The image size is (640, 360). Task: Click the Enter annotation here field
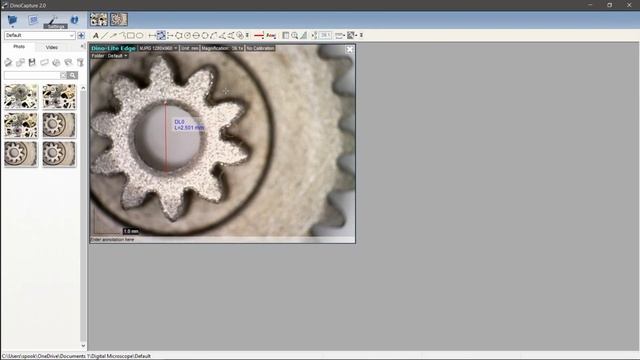pyautogui.click(x=222, y=240)
